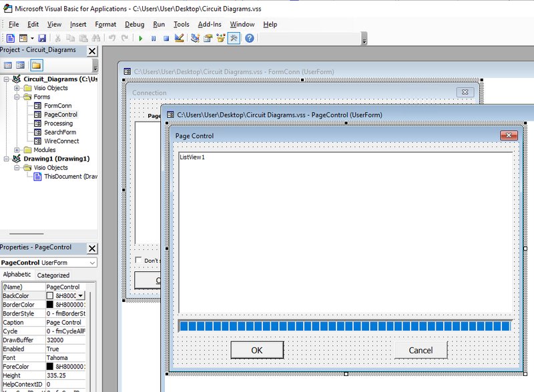Open the View menu
534x392 pixels.
[54, 25]
